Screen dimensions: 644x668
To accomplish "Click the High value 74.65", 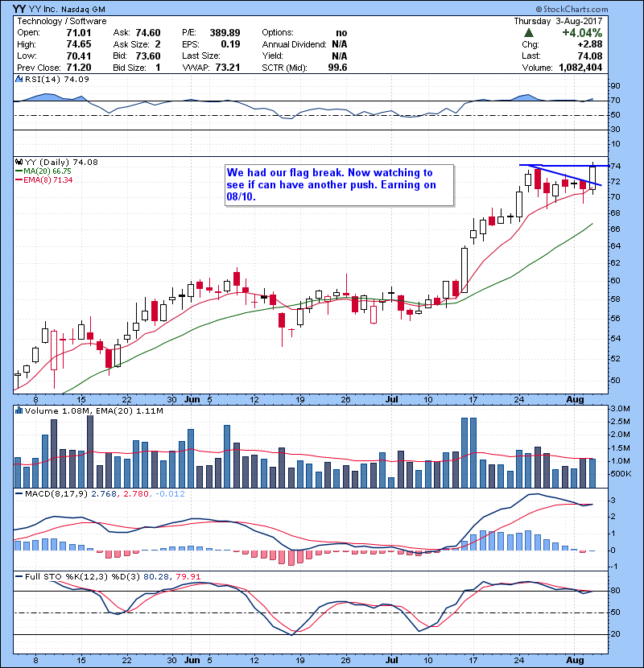I will pos(79,44).
